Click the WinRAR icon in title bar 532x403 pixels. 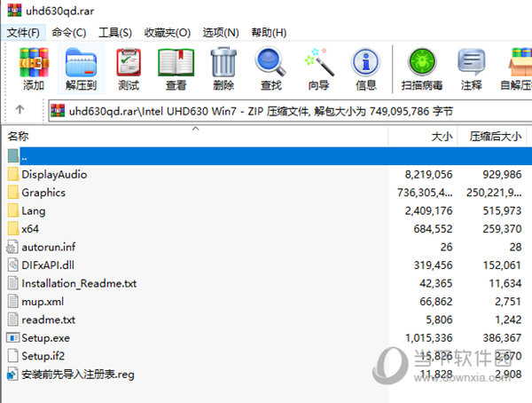(14, 10)
